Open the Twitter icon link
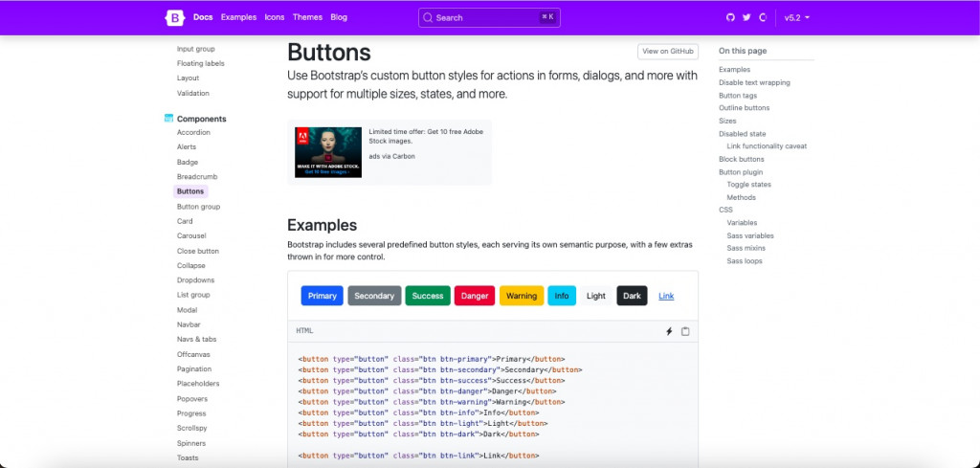The image size is (980, 468). [x=746, y=17]
